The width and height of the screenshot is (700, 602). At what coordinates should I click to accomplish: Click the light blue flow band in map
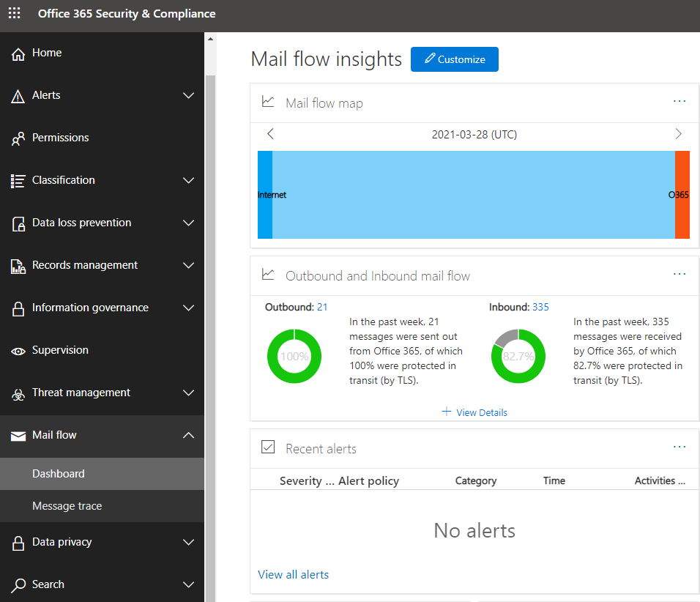tap(474, 195)
